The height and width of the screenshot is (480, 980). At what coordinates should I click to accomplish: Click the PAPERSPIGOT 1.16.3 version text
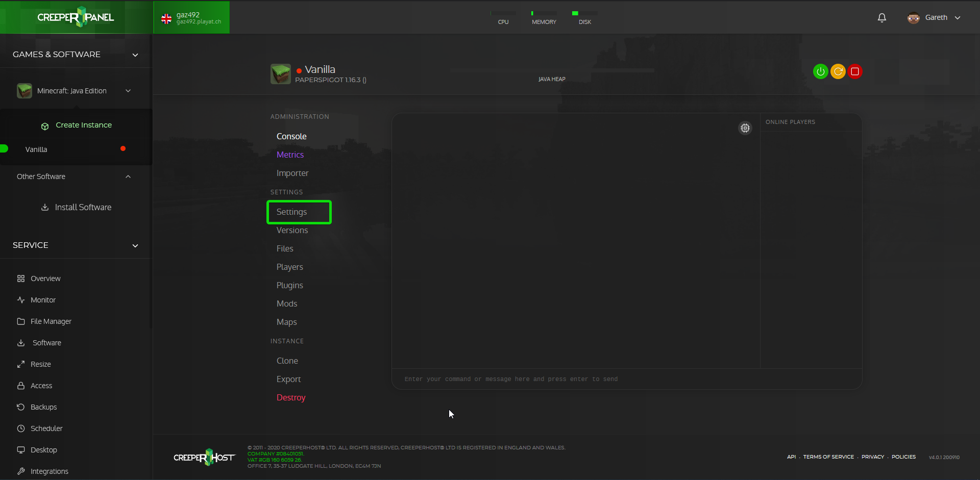331,80
